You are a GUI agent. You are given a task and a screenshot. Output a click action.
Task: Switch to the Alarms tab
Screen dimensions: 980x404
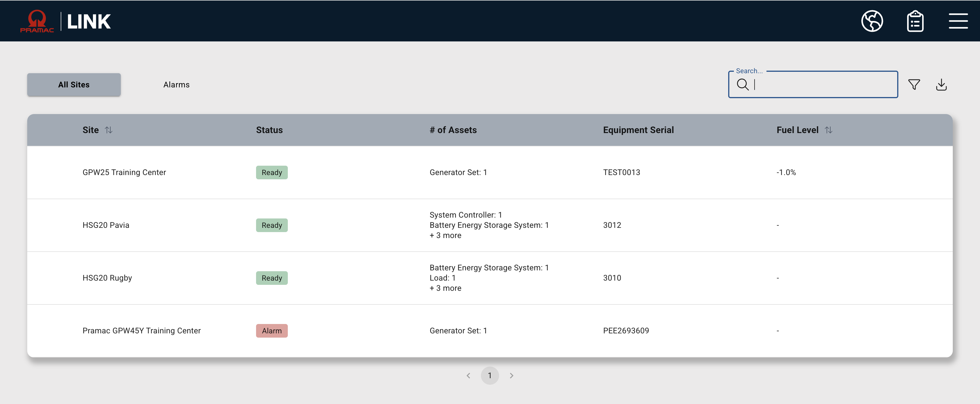click(176, 85)
